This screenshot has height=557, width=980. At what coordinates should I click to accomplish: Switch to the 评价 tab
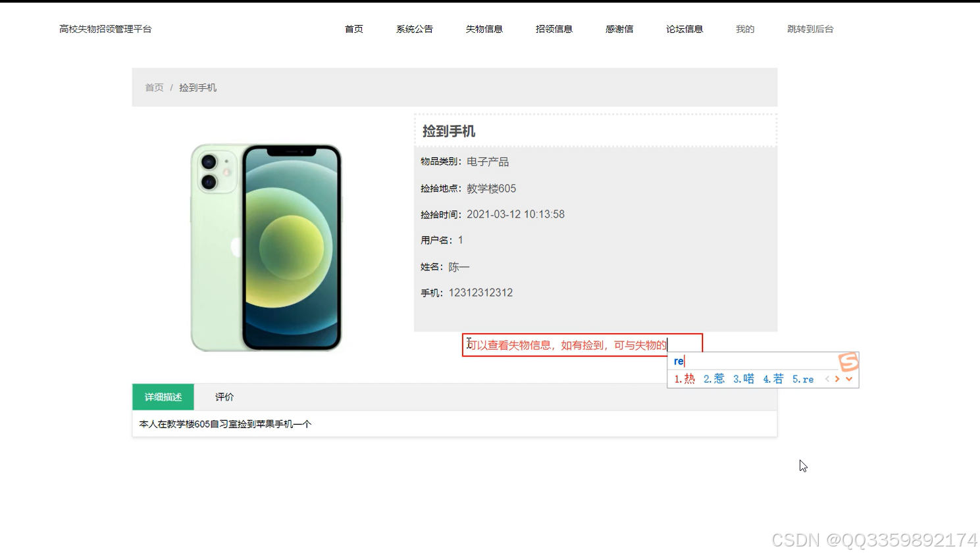click(224, 397)
